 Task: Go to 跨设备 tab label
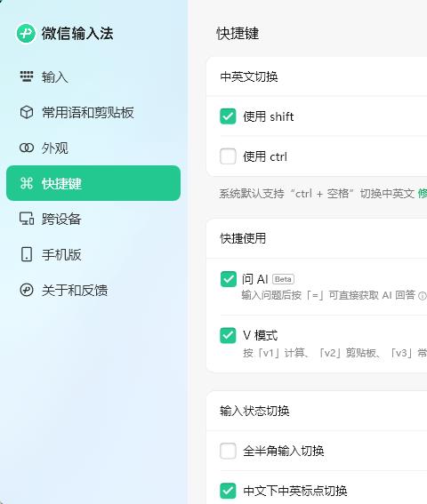[x=61, y=220]
